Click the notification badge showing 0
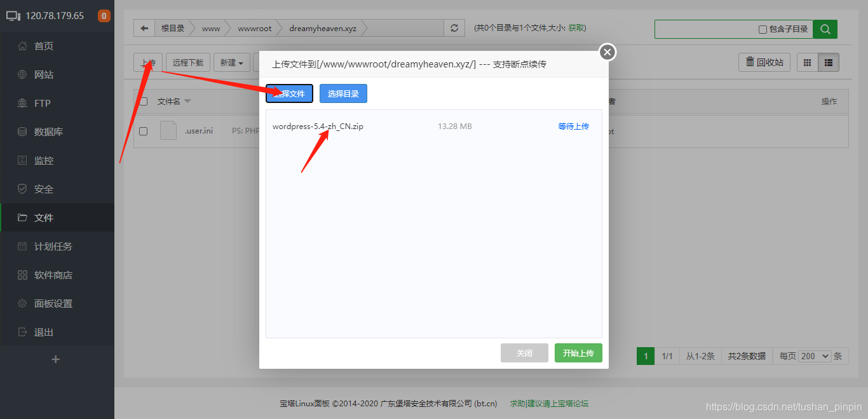This screenshot has width=868, height=419. pos(104,16)
